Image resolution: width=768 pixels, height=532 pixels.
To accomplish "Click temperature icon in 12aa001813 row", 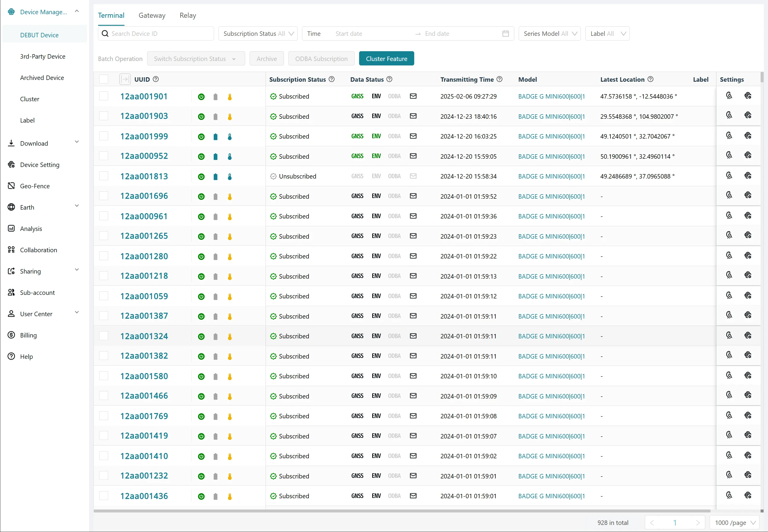I will (230, 177).
